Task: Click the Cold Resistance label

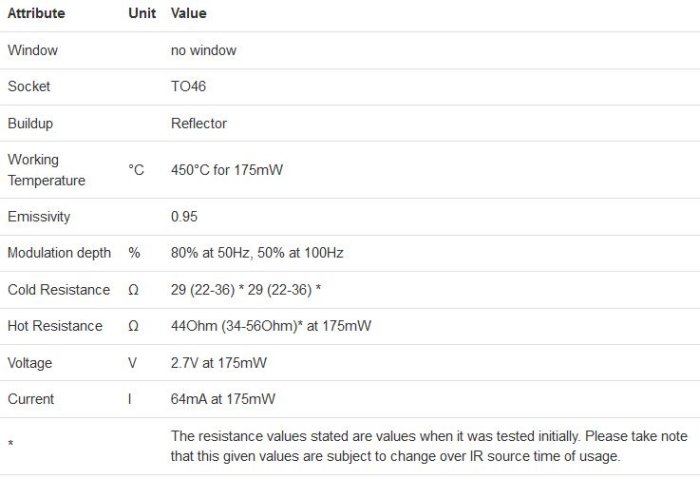Action: (58, 290)
